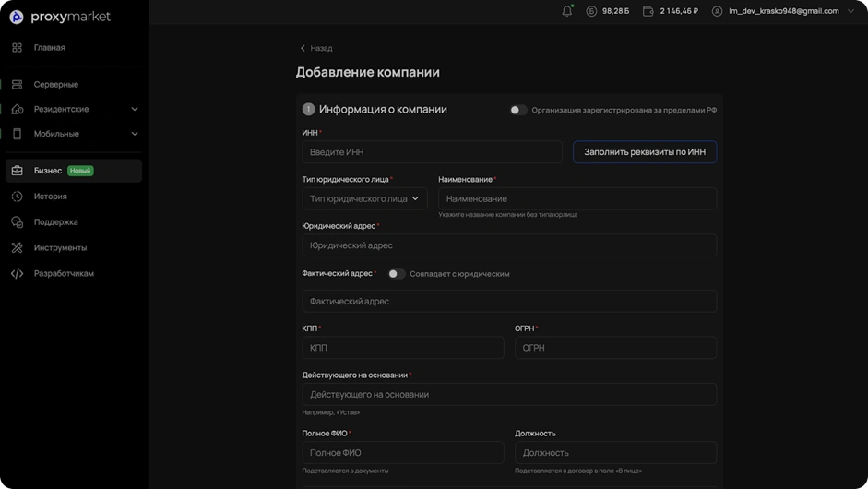Viewport: 868px width, 489px height.
Task: Toggle organization registered outside РФ switch
Action: 518,110
